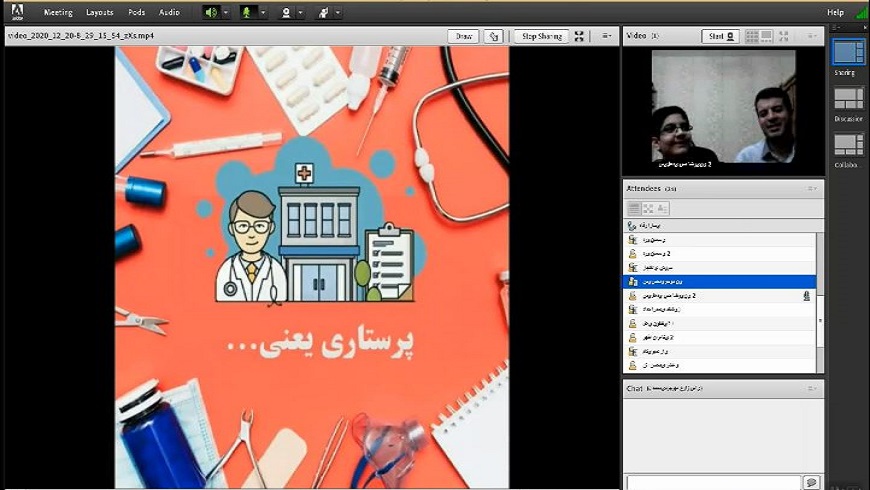Viewport: 870px width, 490px height.
Task: Switch to the Discussion layout
Action: click(848, 99)
